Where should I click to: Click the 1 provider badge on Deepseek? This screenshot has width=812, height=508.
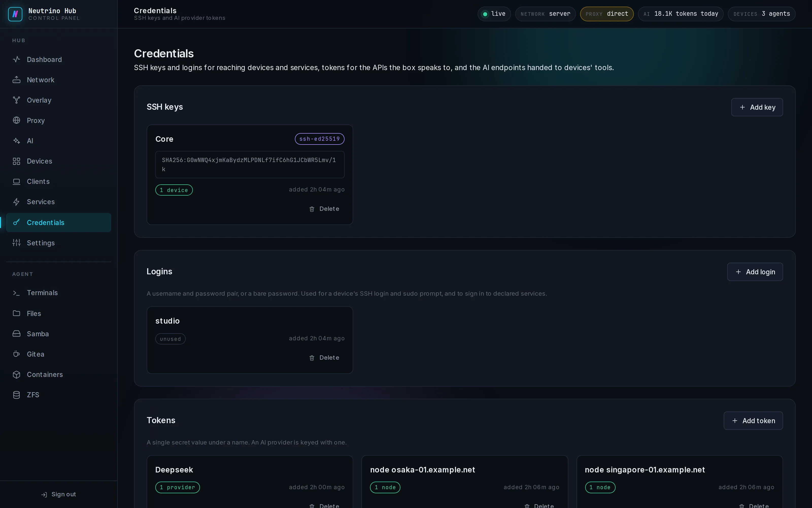point(178,487)
